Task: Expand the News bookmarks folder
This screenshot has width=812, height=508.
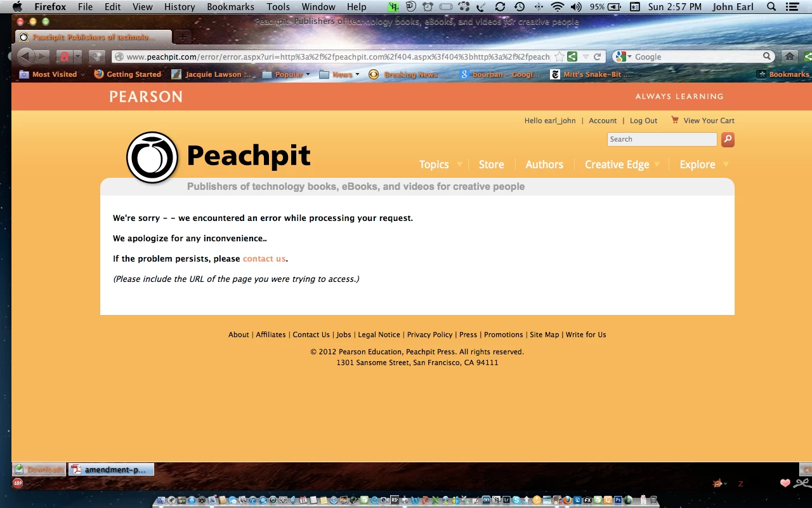Action: [x=339, y=74]
